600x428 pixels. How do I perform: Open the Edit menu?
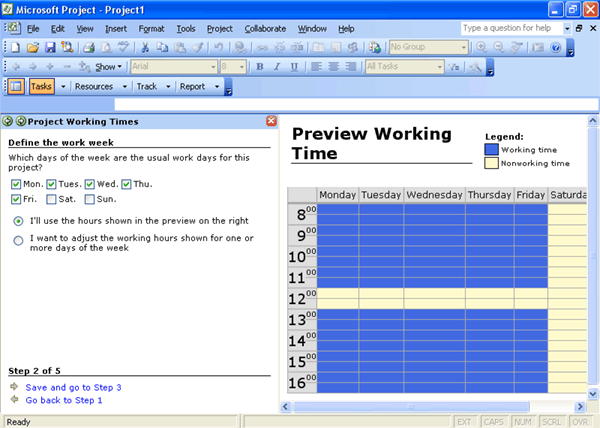58,29
